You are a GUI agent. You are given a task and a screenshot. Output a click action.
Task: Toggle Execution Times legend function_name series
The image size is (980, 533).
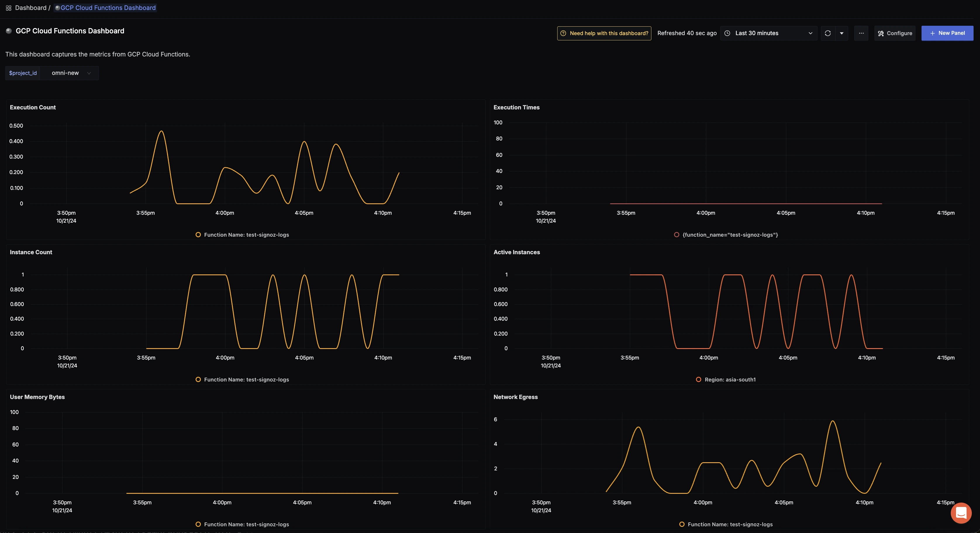726,235
